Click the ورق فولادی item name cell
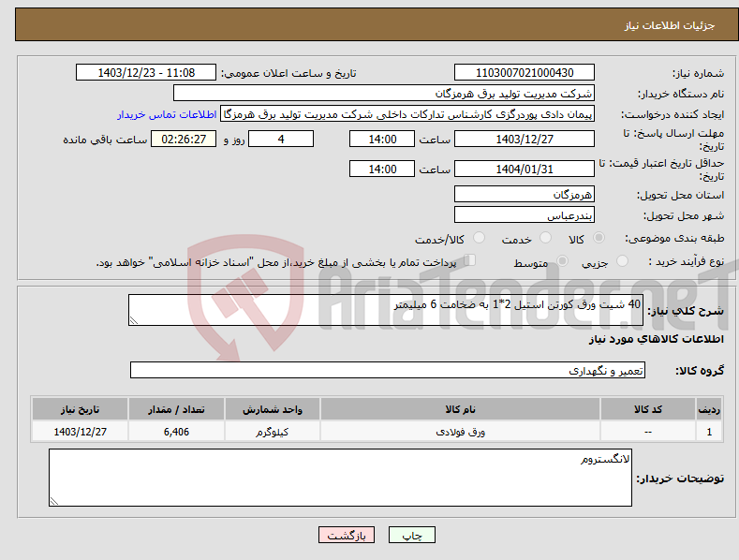 pyautogui.click(x=461, y=432)
